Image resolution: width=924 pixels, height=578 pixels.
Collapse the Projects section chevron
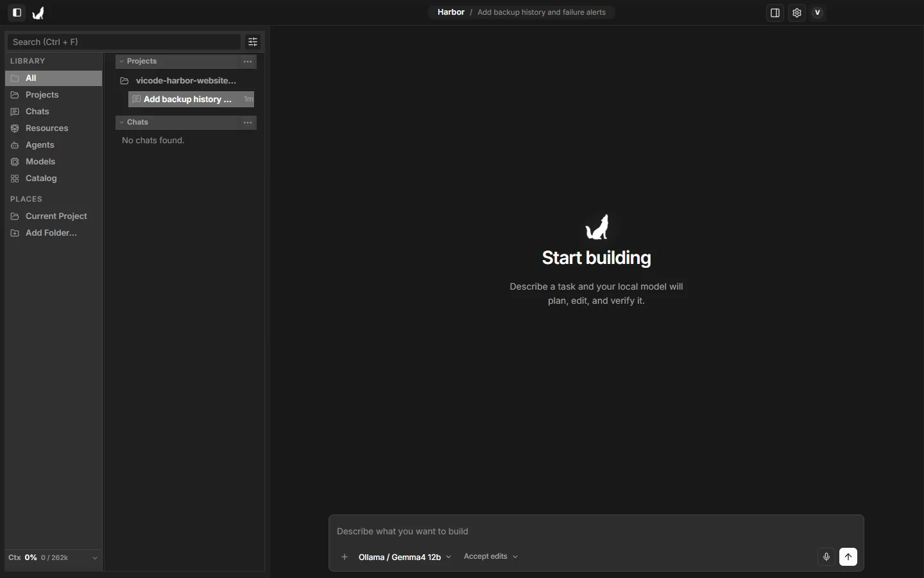tap(121, 62)
